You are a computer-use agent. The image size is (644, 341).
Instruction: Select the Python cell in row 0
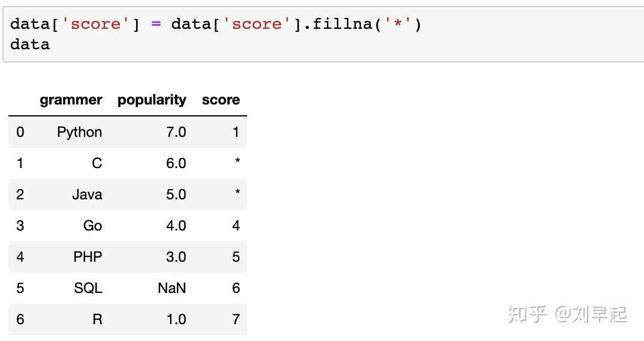tap(79, 132)
